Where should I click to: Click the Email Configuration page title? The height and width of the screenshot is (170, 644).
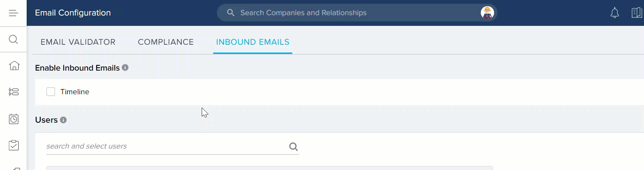click(73, 13)
